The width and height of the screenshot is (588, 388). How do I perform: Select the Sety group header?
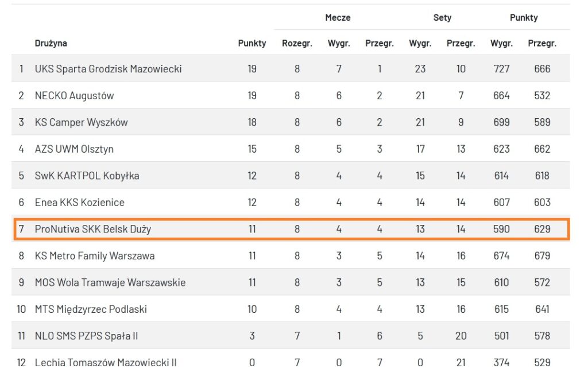pos(442,18)
